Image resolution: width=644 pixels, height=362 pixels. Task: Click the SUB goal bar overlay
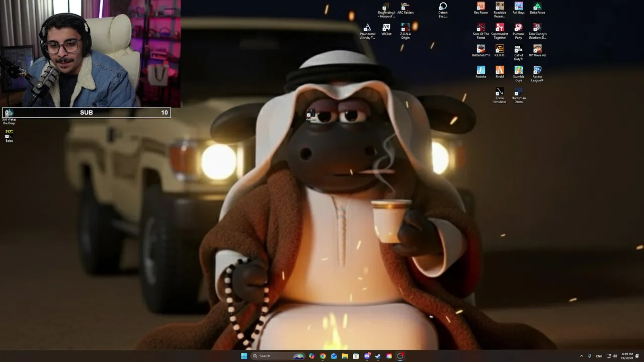point(87,113)
